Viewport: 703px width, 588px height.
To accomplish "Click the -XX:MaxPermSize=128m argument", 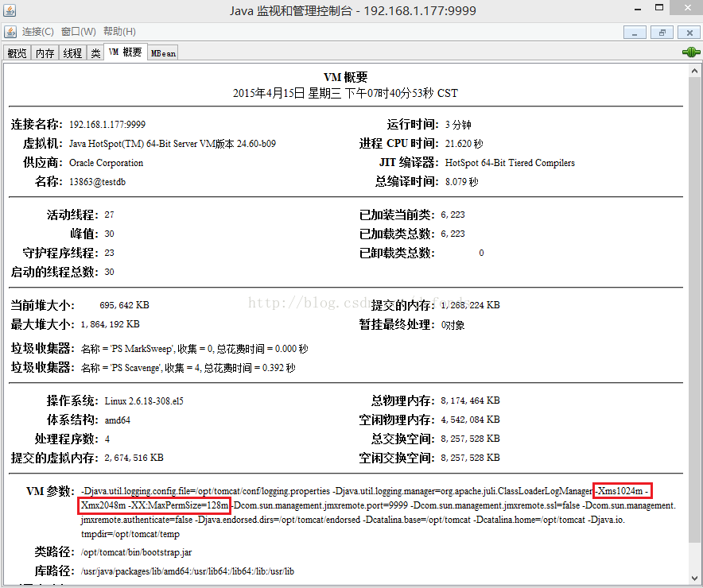I will tap(178, 505).
